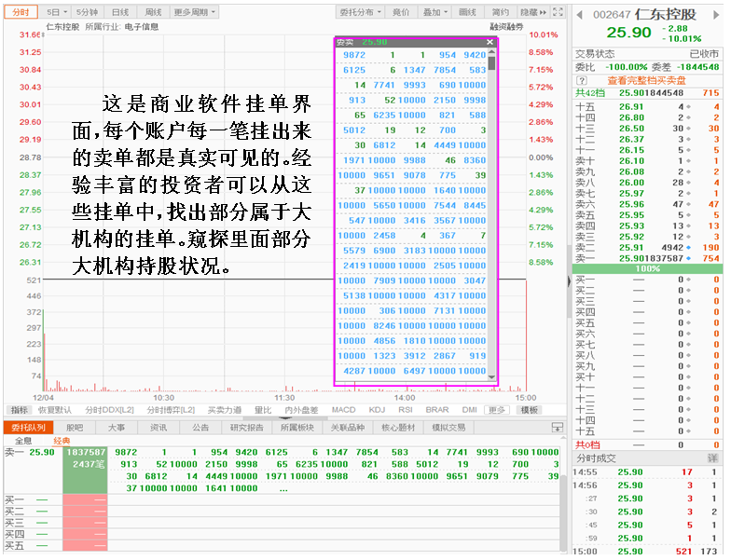Click the 100% buy-sell ratio bar
The width and height of the screenshot is (731, 560).
pos(647,268)
